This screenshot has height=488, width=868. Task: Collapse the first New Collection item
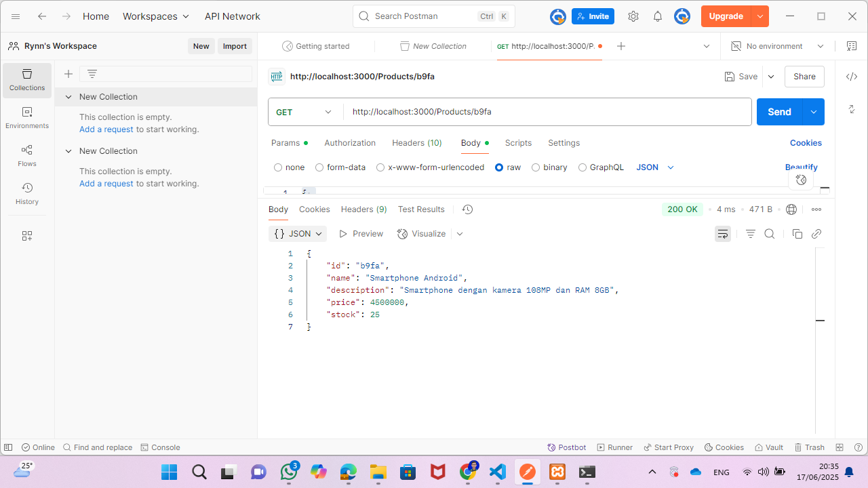point(68,97)
